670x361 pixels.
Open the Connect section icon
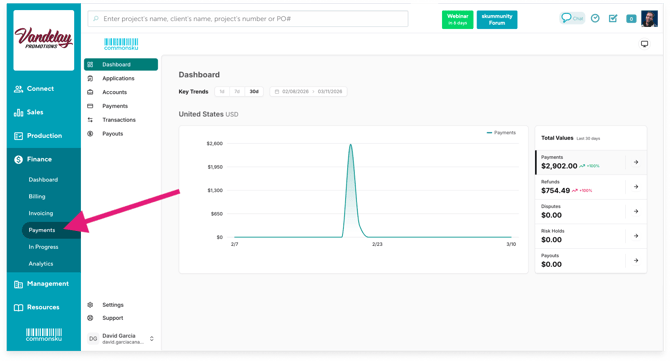pyautogui.click(x=18, y=89)
